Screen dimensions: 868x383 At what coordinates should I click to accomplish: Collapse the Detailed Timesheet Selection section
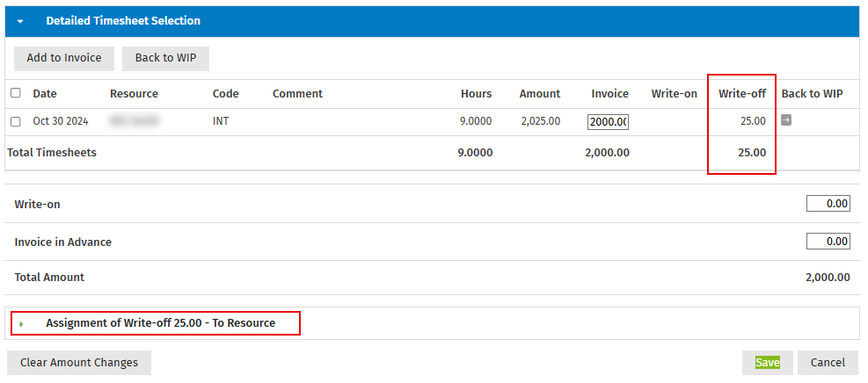20,22
